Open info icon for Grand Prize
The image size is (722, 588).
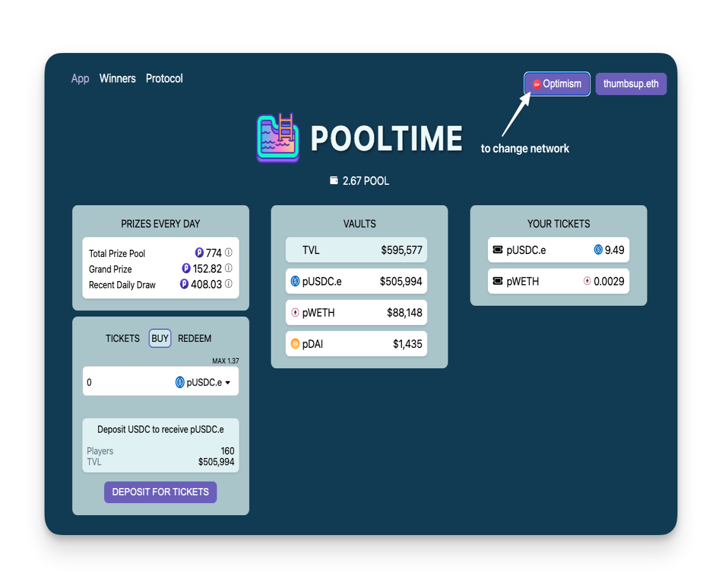229,268
